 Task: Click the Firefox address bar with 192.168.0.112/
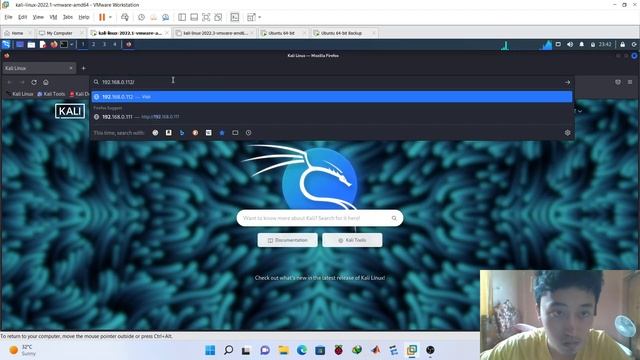[x=331, y=82]
